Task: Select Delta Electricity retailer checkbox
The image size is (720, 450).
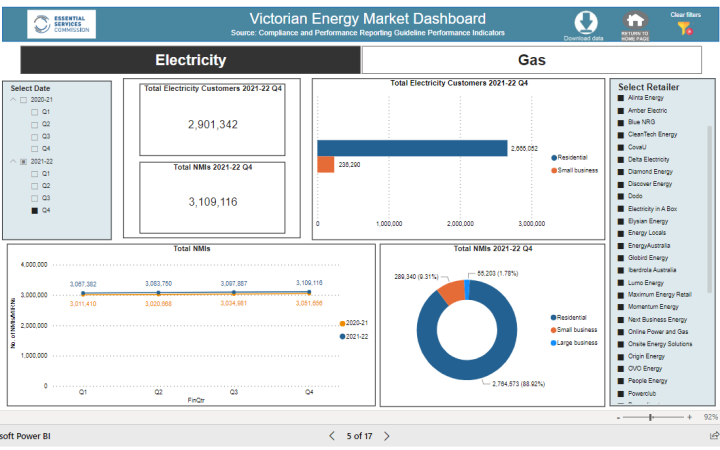Action: click(x=621, y=160)
